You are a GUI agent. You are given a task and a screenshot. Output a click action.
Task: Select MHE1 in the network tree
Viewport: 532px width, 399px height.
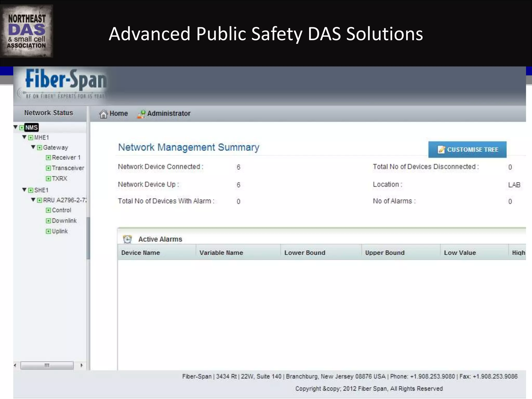[42, 137]
